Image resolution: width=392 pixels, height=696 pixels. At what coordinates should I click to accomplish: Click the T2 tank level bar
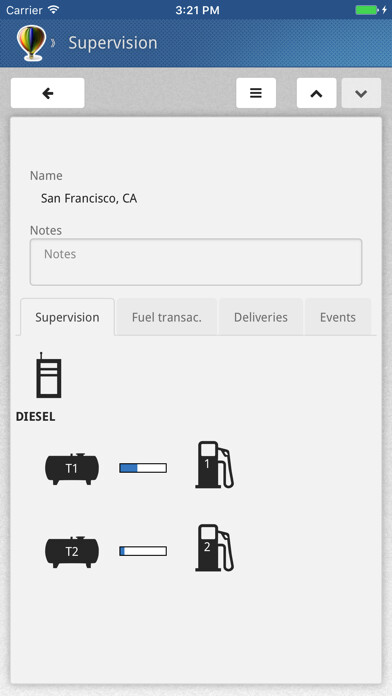coord(143,551)
